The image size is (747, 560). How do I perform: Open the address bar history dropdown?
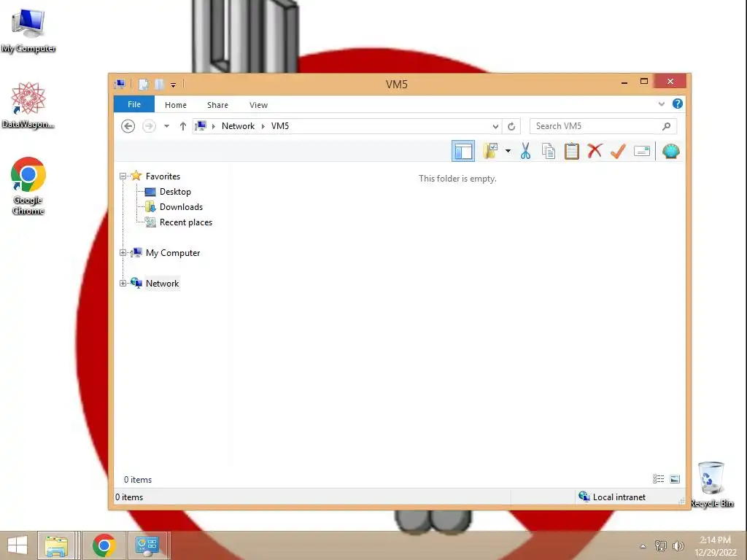pos(495,126)
